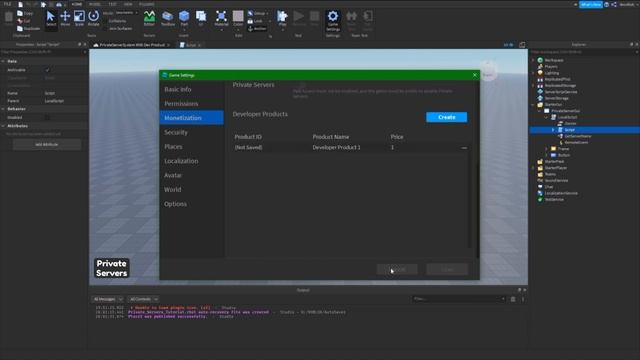
Task: Click the Game Settings dialog scrollbar
Action: click(478, 210)
